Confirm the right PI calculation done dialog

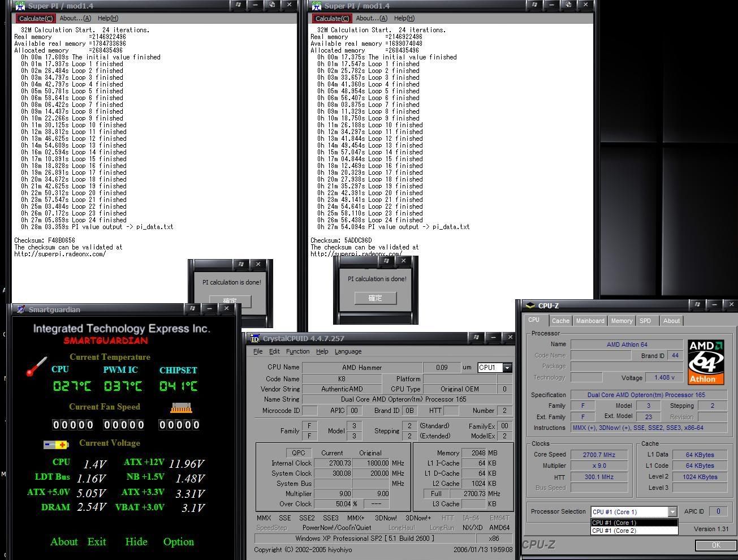[376, 298]
